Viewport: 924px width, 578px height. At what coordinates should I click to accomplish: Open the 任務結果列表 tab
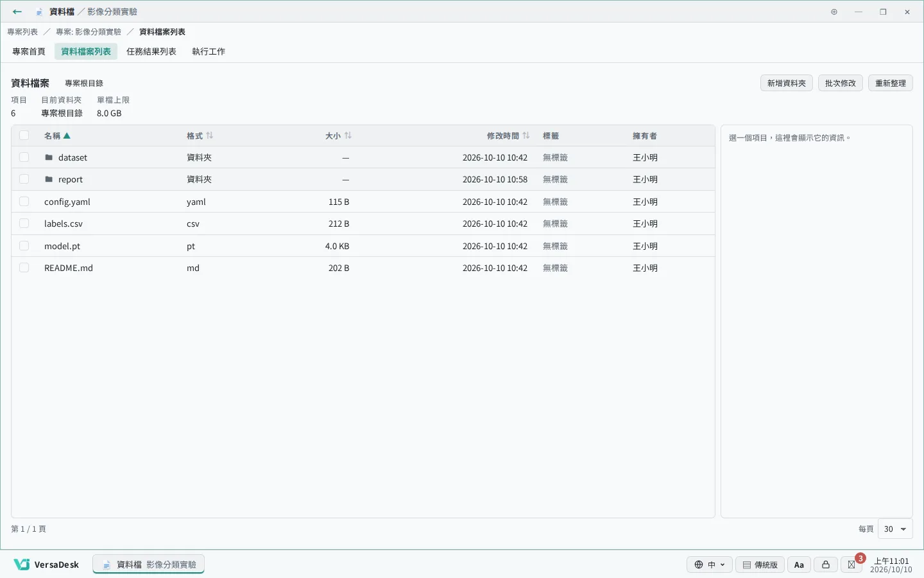(151, 51)
